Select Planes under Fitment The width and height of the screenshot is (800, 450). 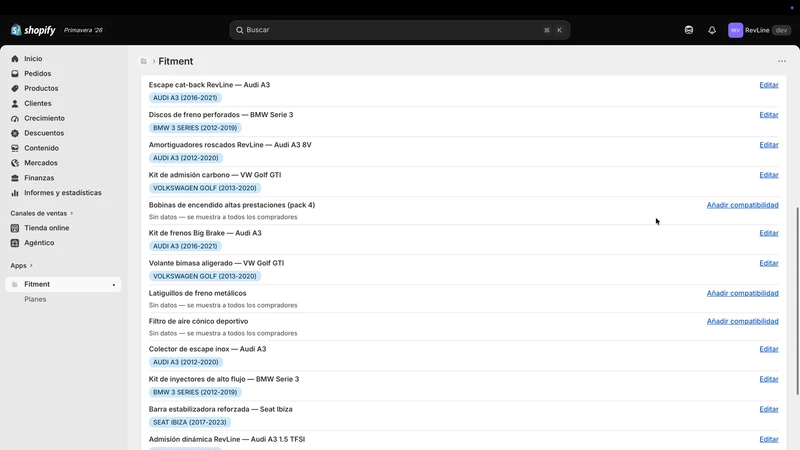(35, 299)
